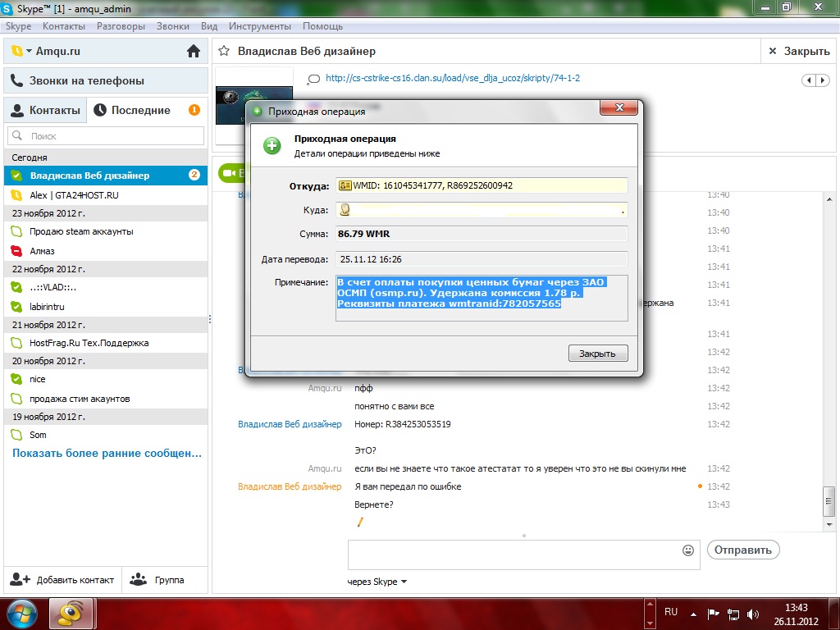Click the phone icon in Звонки на телефоны

click(x=16, y=80)
